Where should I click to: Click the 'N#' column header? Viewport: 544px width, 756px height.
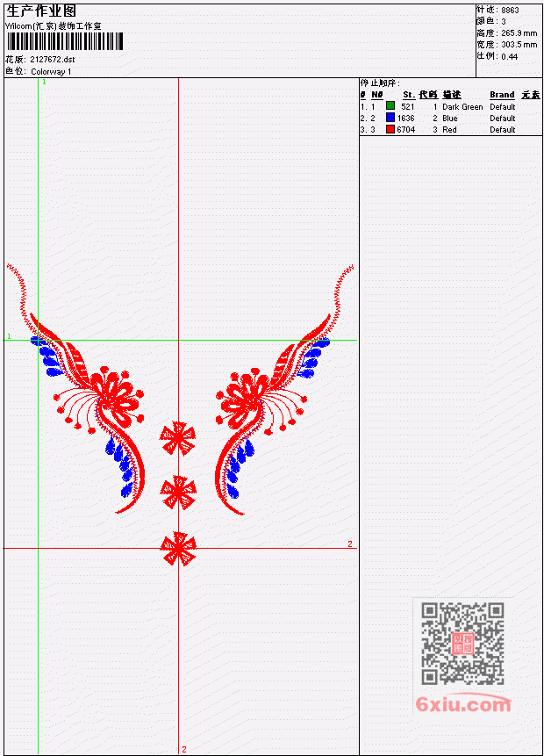coord(376,95)
